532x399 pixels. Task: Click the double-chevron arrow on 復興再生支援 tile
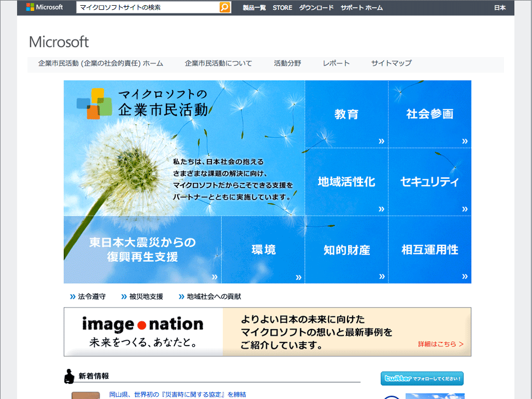point(215,276)
